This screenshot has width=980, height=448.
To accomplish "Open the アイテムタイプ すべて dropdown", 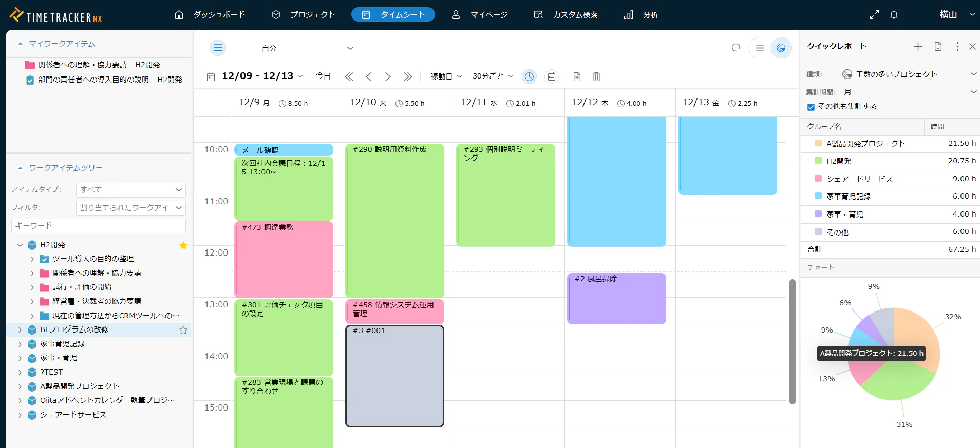I will point(131,190).
